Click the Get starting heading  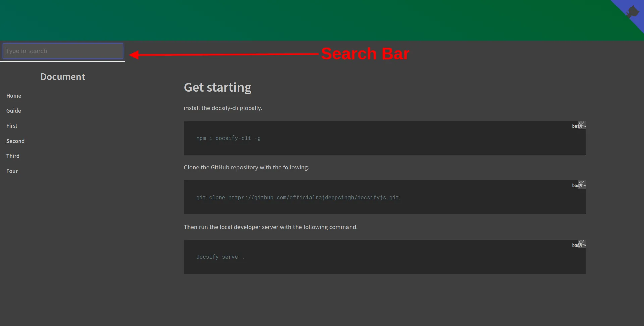tap(217, 87)
